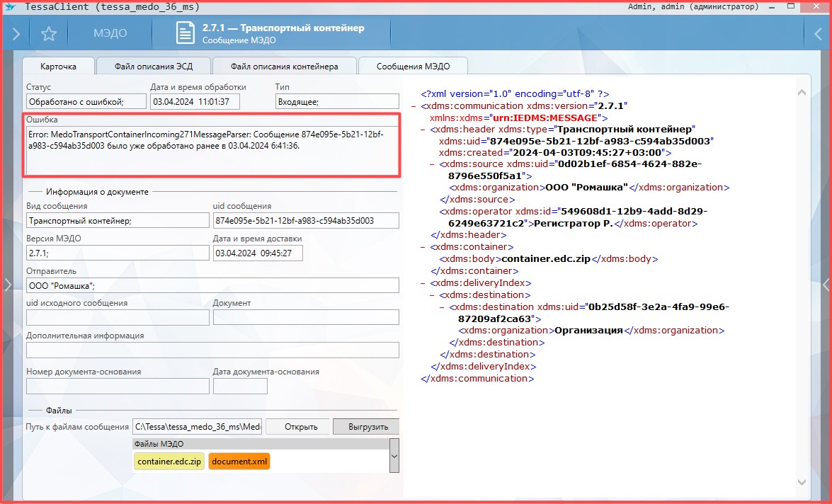This screenshot has width=832, height=504.
Task: Open right panel with top-right chevron
Action: pyautogui.click(x=817, y=34)
